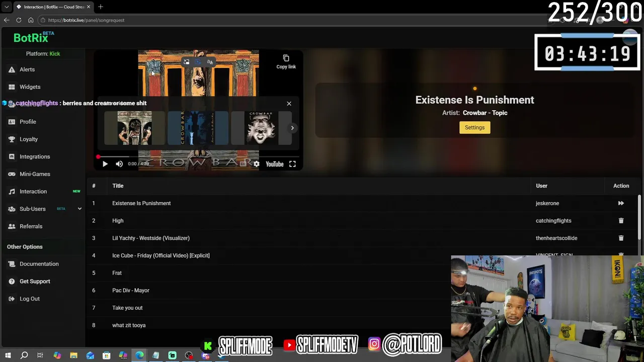Image resolution: width=644 pixels, height=362 pixels.
Task: Open the Referrals page
Action: click(31, 226)
